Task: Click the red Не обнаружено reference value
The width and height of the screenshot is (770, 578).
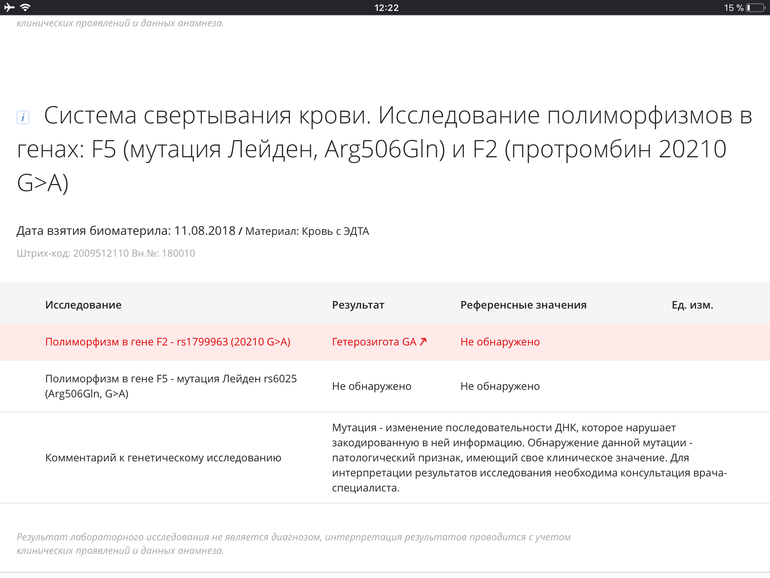Action: 500,342
